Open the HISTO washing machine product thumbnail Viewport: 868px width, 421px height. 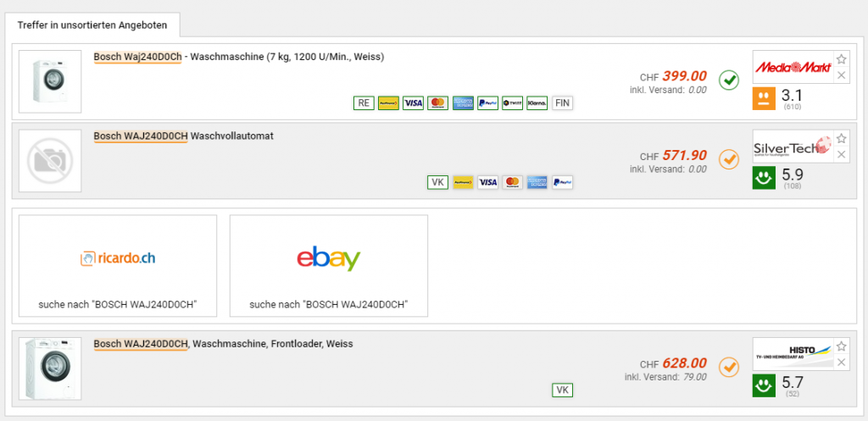pos(50,368)
